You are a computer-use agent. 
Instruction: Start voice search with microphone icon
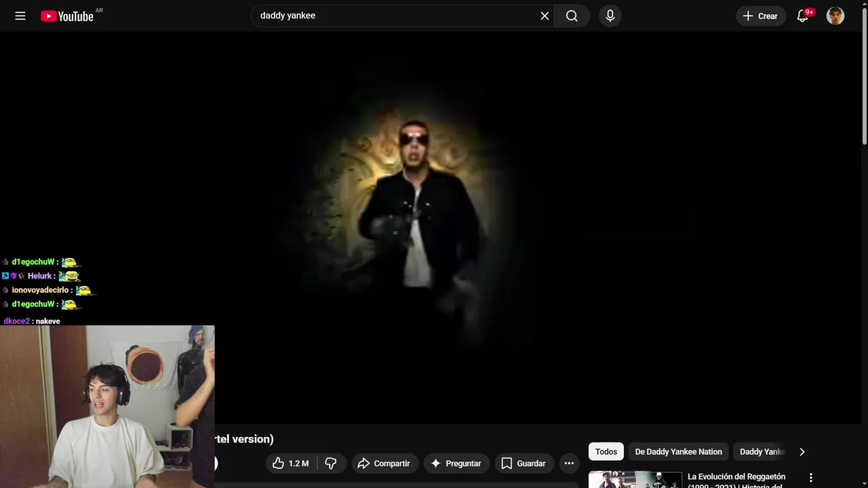coord(610,16)
